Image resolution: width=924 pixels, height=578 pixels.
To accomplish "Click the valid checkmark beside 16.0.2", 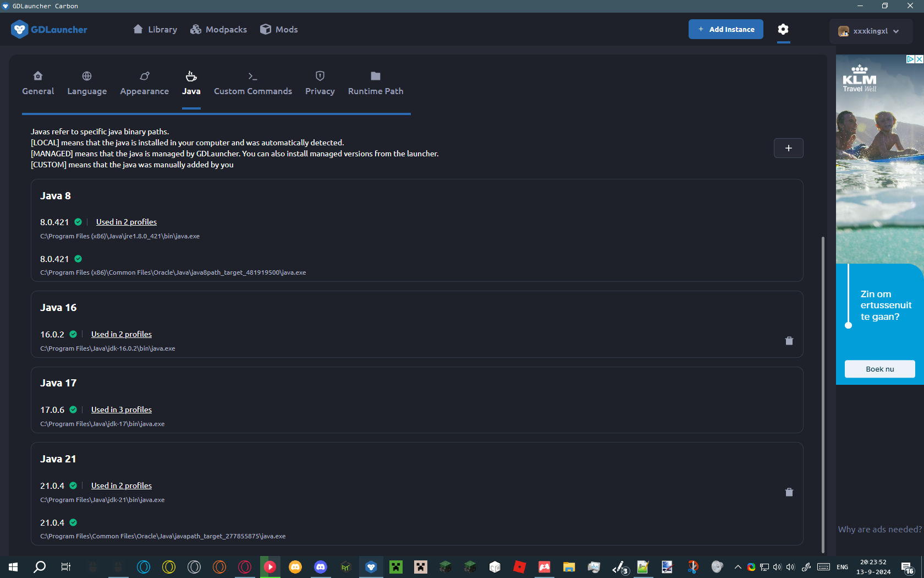I will [73, 334].
